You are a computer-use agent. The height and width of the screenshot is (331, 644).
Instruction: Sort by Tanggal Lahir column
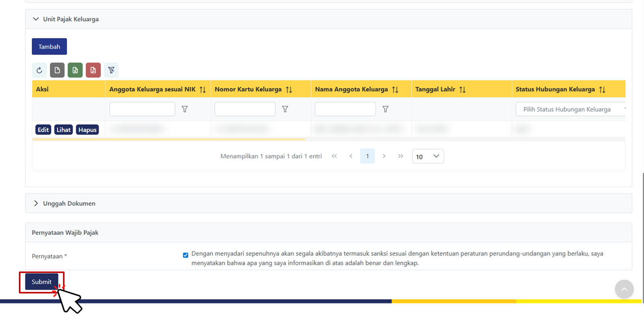coord(462,89)
